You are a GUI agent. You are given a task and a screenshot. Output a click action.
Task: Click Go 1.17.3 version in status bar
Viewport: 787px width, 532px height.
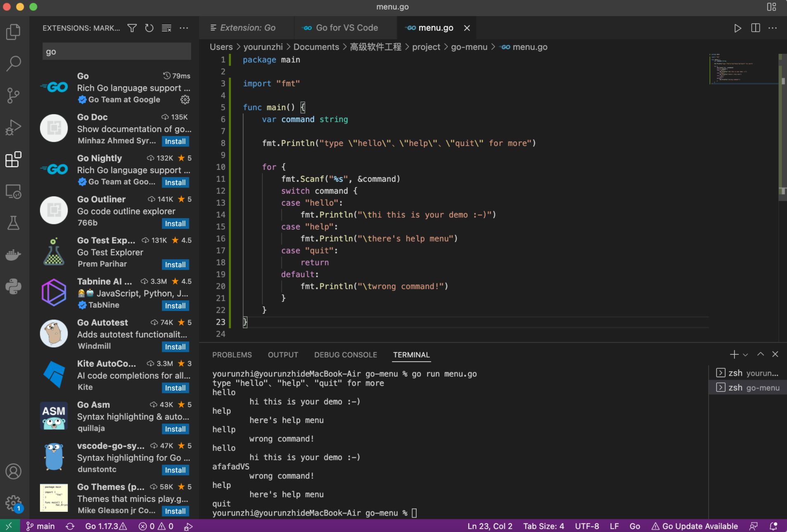click(x=106, y=526)
